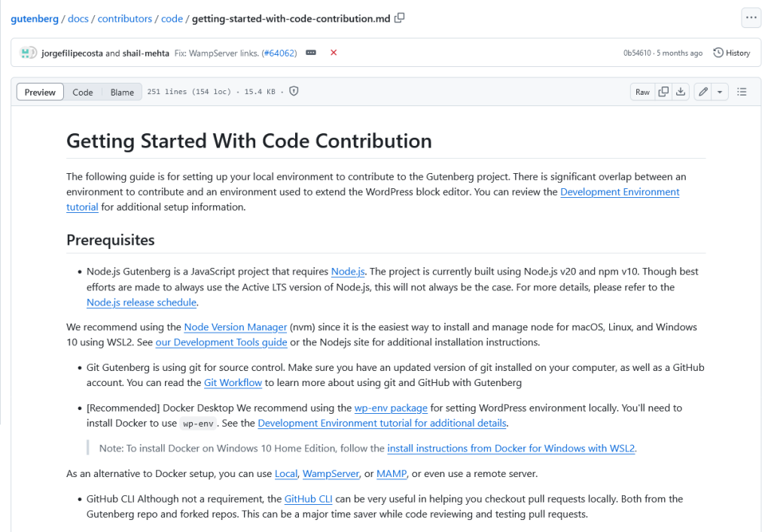
Task: Copy raw file contents
Action: pos(663,92)
